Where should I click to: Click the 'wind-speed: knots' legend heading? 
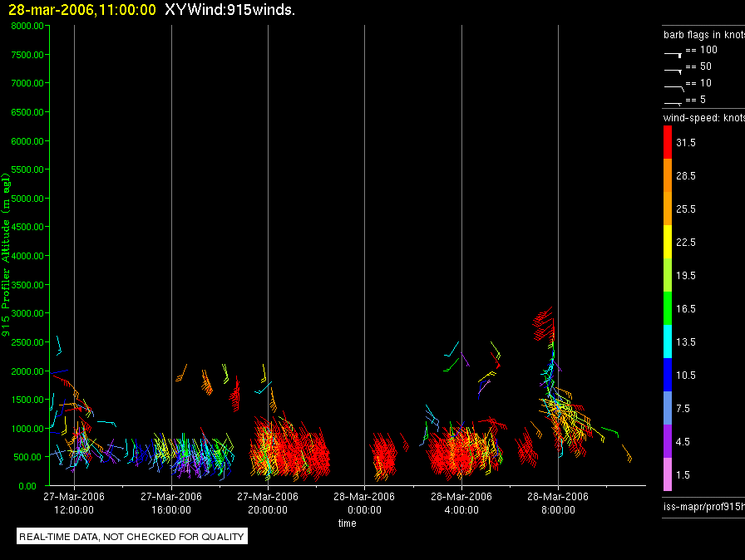[704, 118]
